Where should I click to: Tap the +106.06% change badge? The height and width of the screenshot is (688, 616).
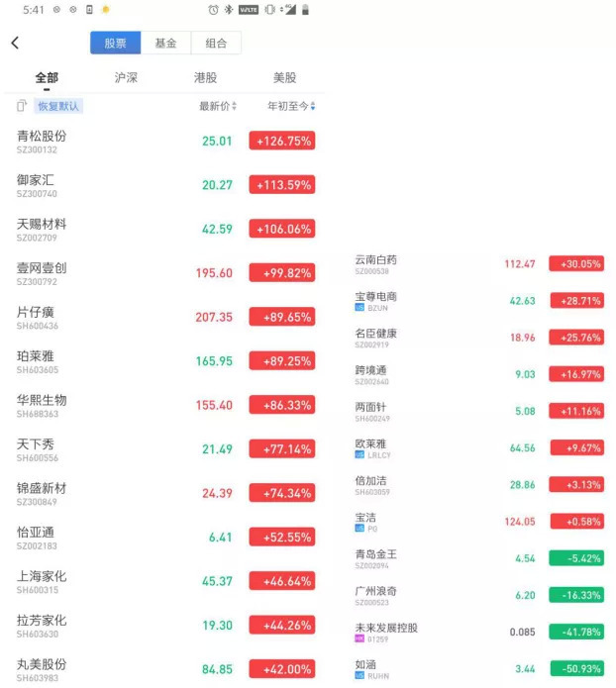pos(282,229)
